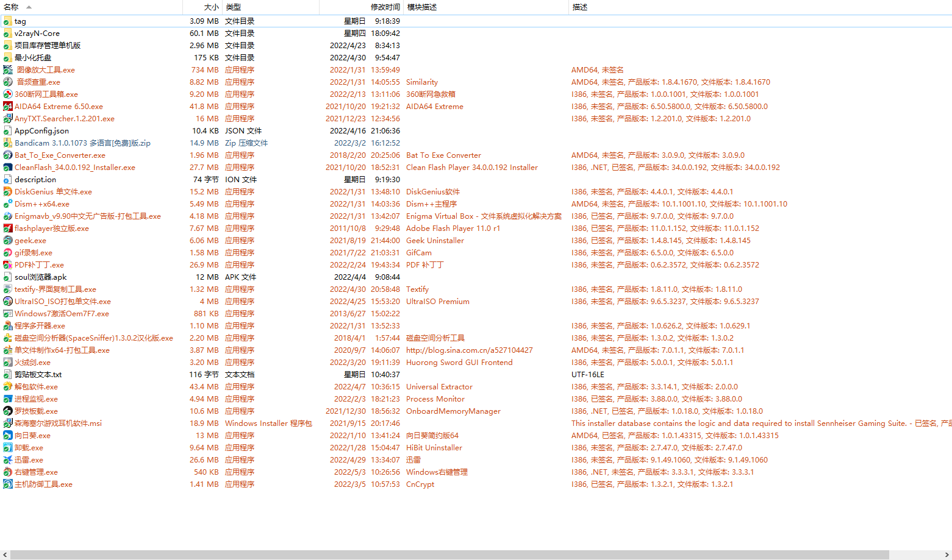Viewport: 952px width, 560px height.
Task: Click the Bandicam zip archive icon
Action: pyautogui.click(x=7, y=143)
